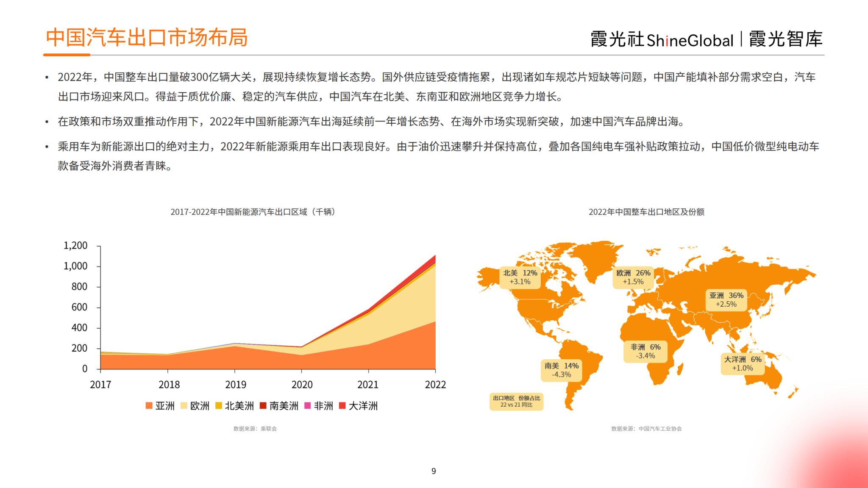The image size is (868, 488).
Task: Click the page number 9
Action: 434,471
